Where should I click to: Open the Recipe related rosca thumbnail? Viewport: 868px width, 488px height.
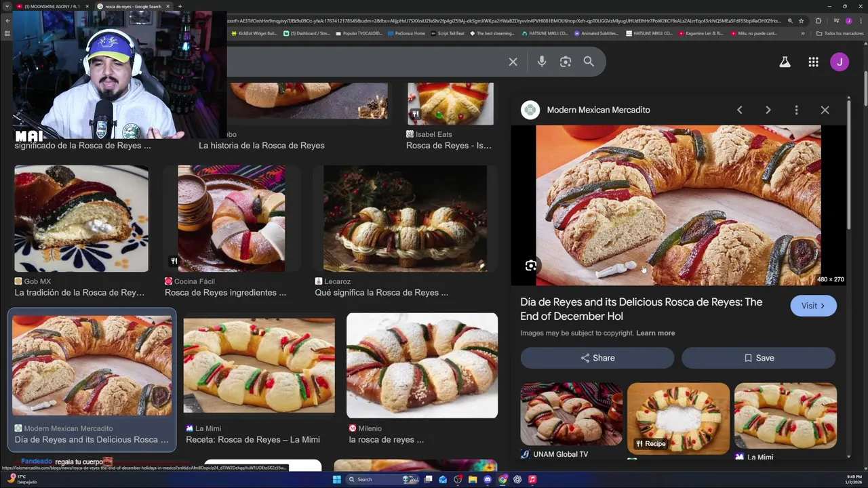[x=678, y=418]
